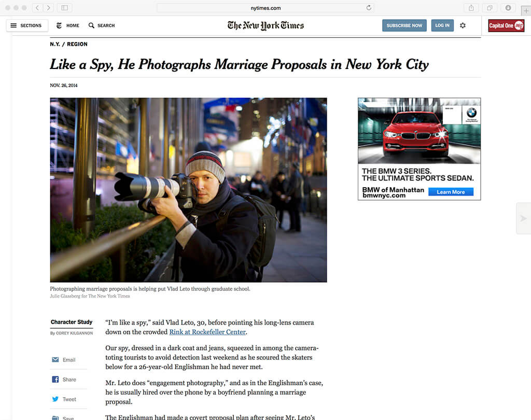Open the Rink at Rockefeller Center link
Screen dimensions: 531x420
click(207, 332)
